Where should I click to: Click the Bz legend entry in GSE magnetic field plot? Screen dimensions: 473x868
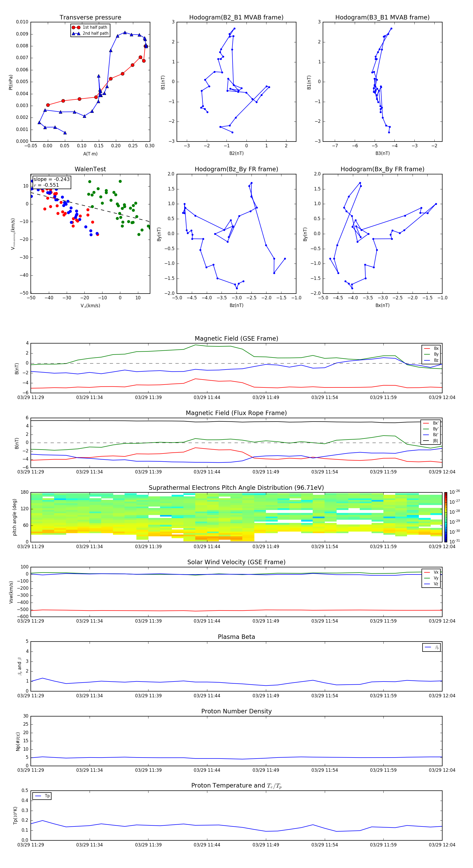(x=431, y=360)
